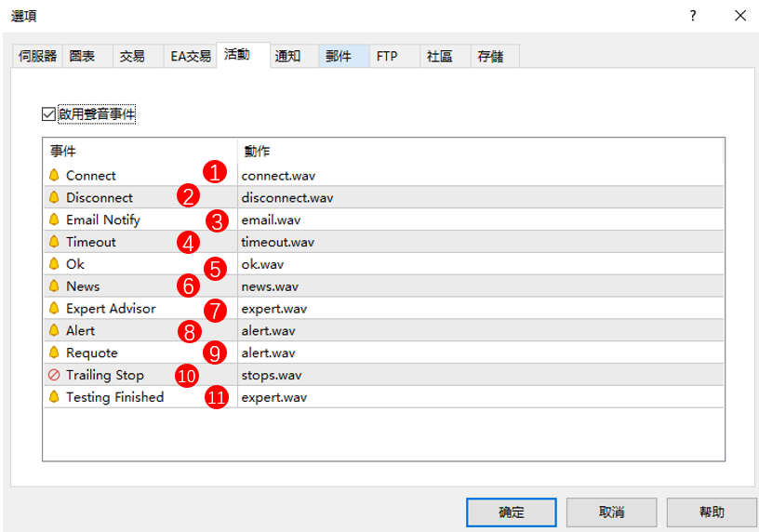759x532 pixels.
Task: Select the Alert event name
Action: tap(80, 330)
